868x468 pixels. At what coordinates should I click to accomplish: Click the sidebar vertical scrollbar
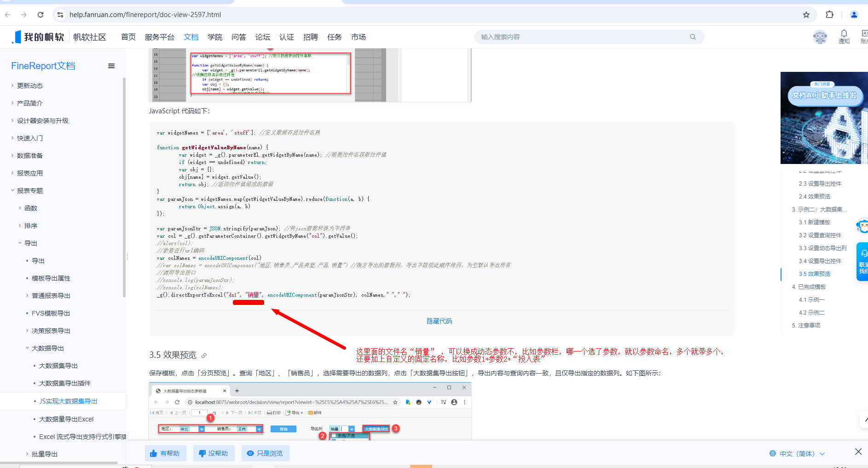(124, 187)
